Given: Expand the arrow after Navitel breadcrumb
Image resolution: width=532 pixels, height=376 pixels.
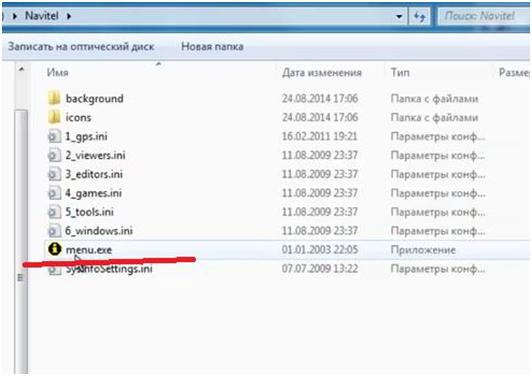Looking at the screenshot, I should click(69, 16).
